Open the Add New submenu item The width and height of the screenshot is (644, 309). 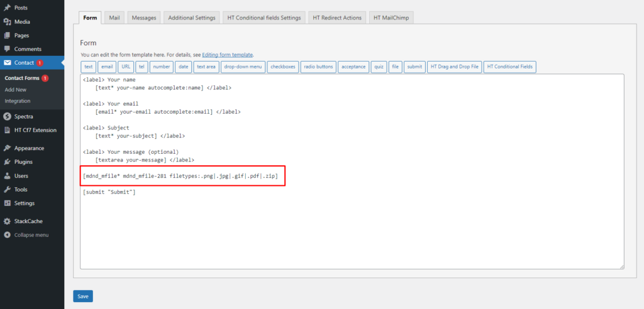(15, 90)
